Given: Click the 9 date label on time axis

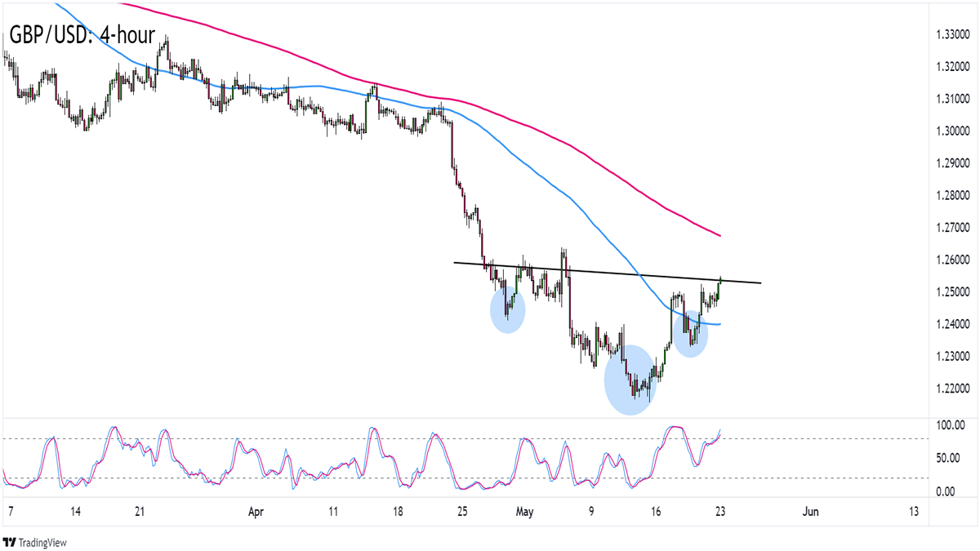Looking at the screenshot, I should (590, 512).
